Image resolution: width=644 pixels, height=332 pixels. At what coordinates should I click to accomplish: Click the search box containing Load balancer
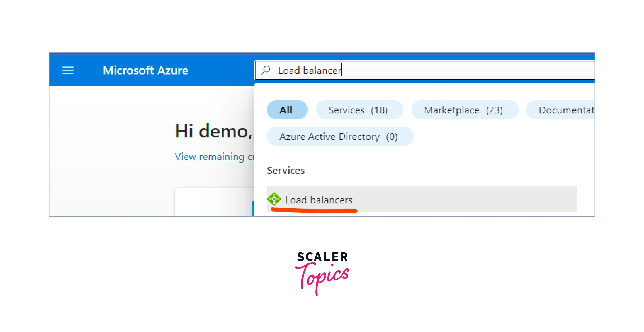pos(425,70)
